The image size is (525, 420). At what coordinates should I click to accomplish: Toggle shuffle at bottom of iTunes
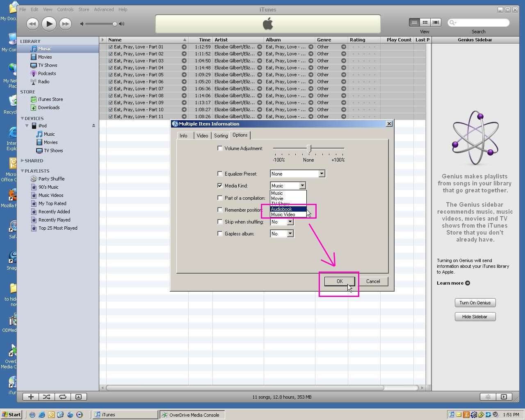(47, 397)
